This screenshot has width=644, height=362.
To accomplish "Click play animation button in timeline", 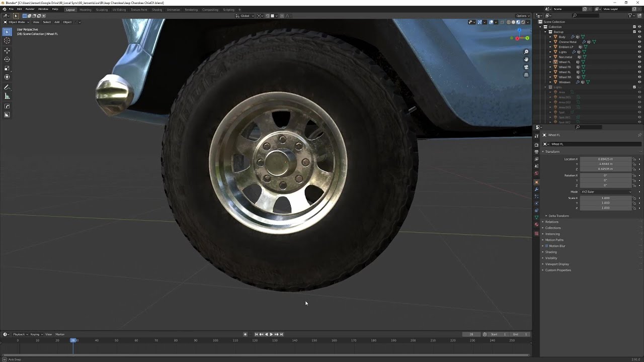I will (271, 334).
